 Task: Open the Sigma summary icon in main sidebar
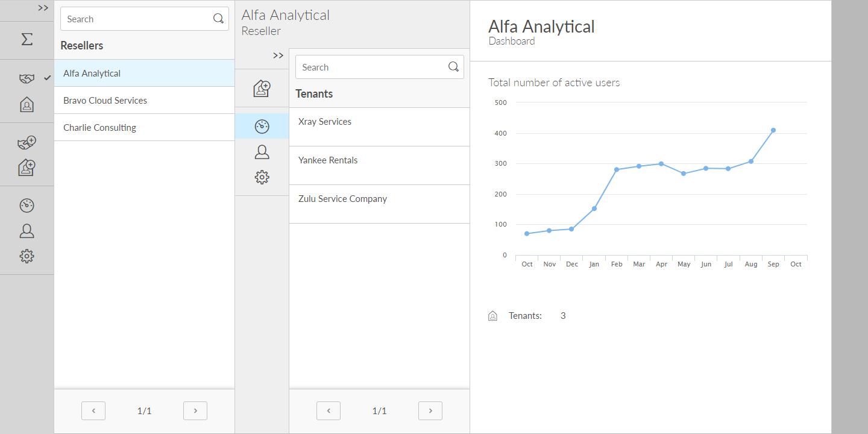point(27,40)
